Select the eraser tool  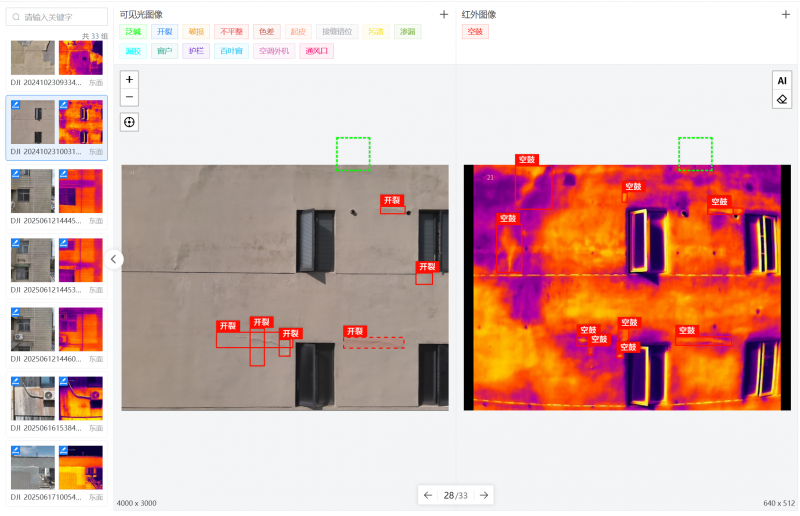pyautogui.click(x=782, y=99)
